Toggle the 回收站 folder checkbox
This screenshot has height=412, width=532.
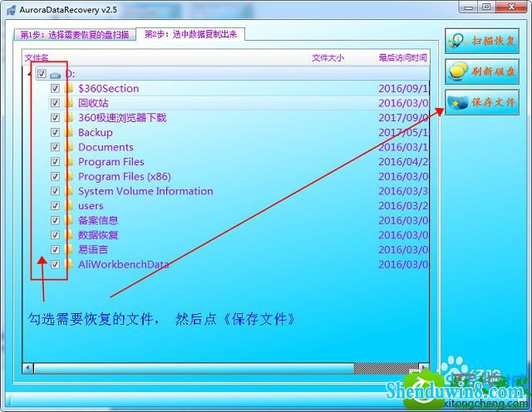point(55,103)
